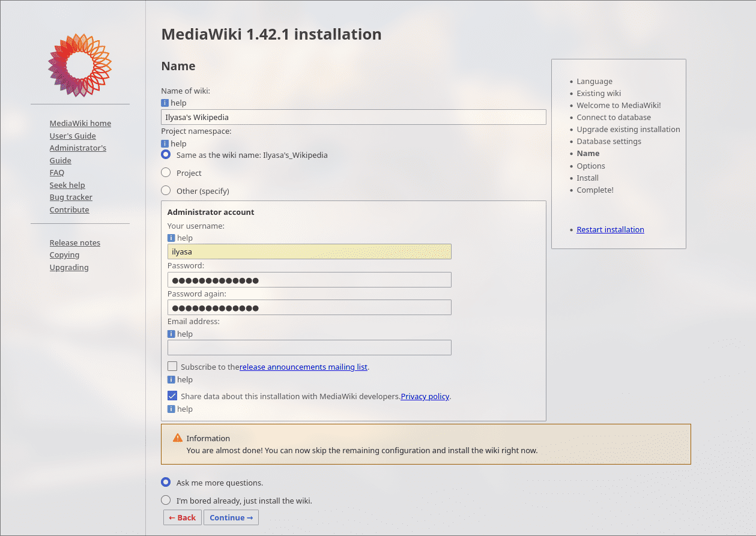The width and height of the screenshot is (756, 536).
Task: Click the 'MediaWiki 1.42.1 installation' heading
Action: click(x=271, y=34)
